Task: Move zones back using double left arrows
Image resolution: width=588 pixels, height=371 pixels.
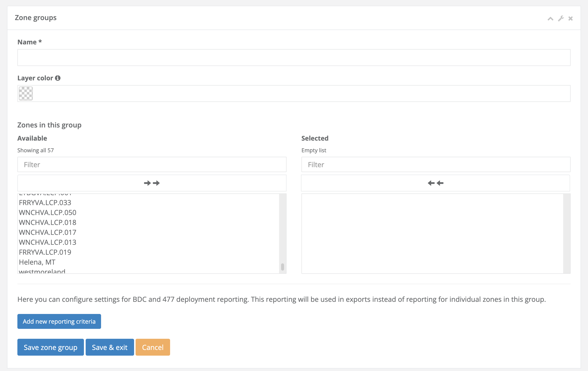Action: (x=435, y=183)
